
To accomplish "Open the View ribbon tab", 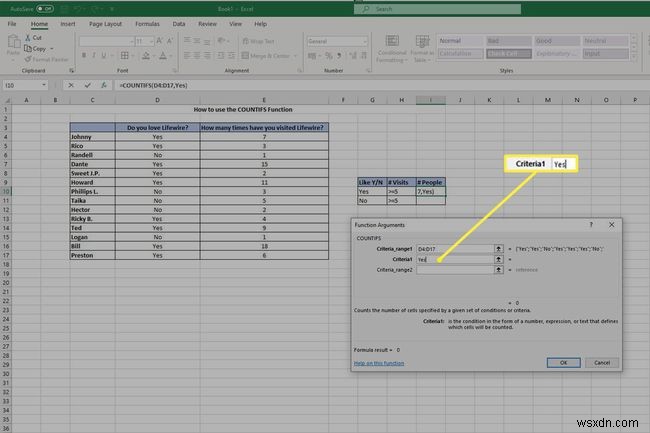I will click(x=235, y=24).
